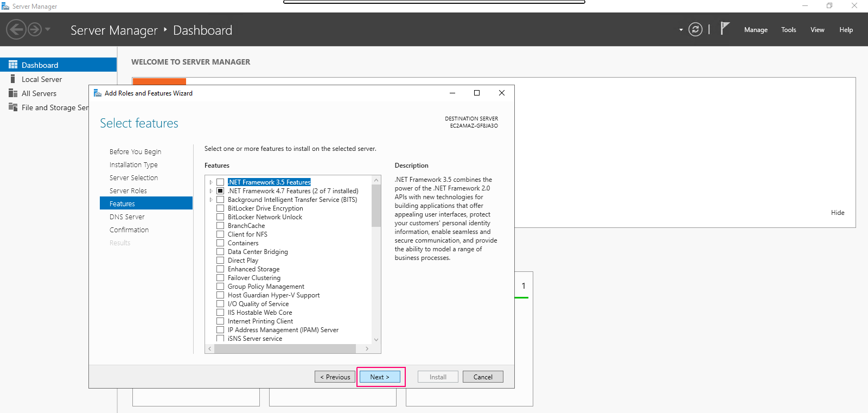Check the Client for NFS checkbox

click(x=220, y=234)
